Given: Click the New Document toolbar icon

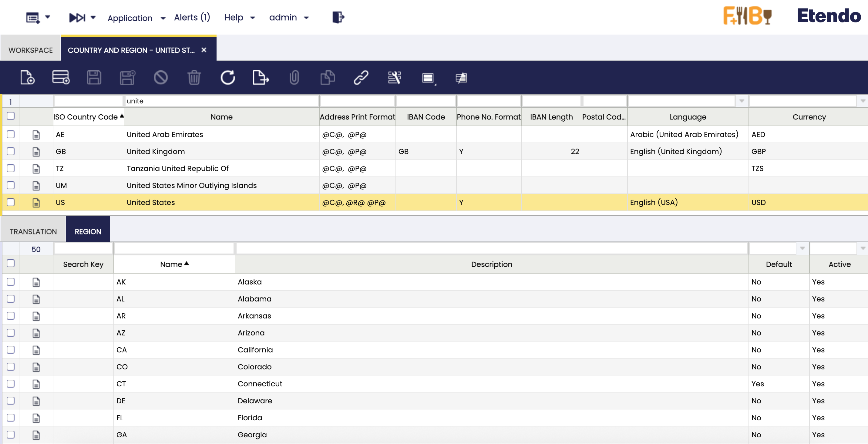Looking at the screenshot, I should coord(27,77).
